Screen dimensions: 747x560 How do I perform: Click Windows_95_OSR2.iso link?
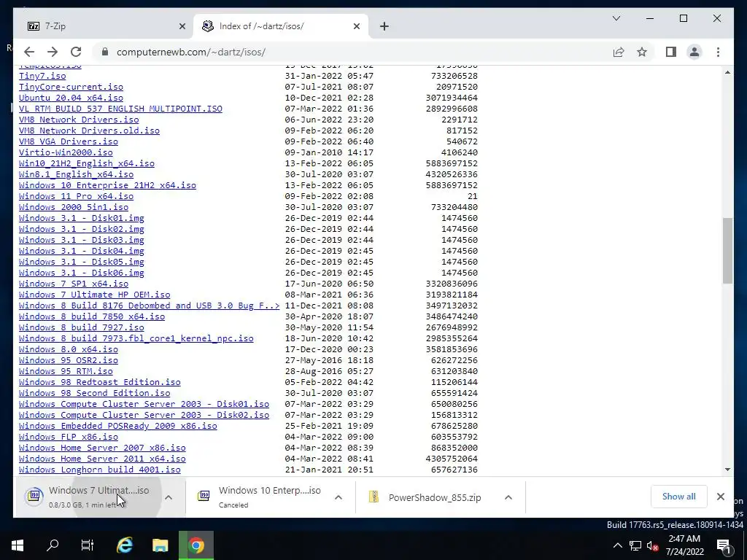click(68, 360)
